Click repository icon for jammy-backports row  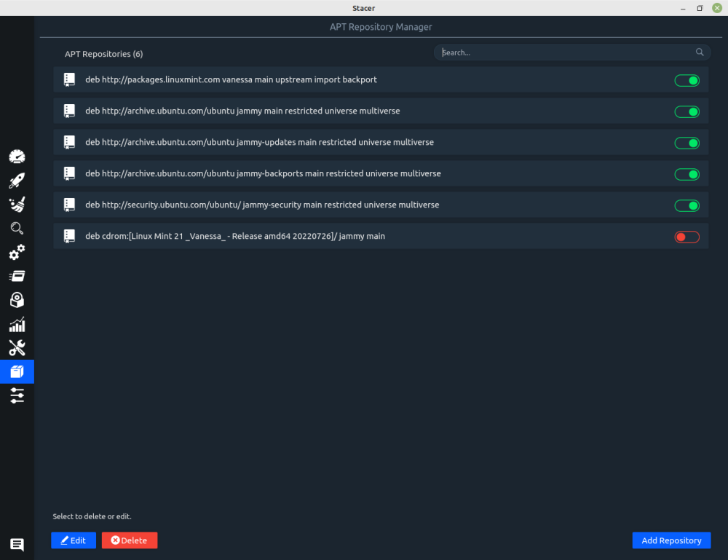[x=69, y=173]
